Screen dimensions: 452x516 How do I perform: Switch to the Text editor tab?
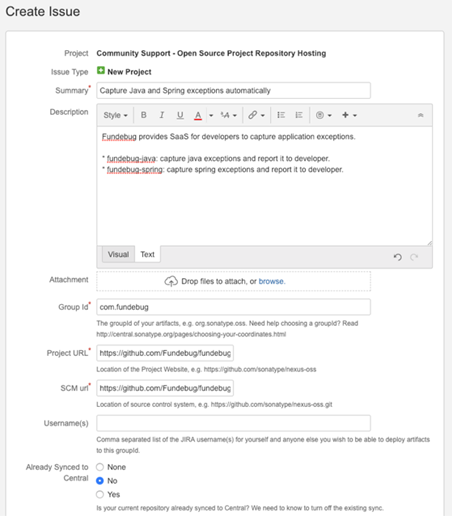147,254
